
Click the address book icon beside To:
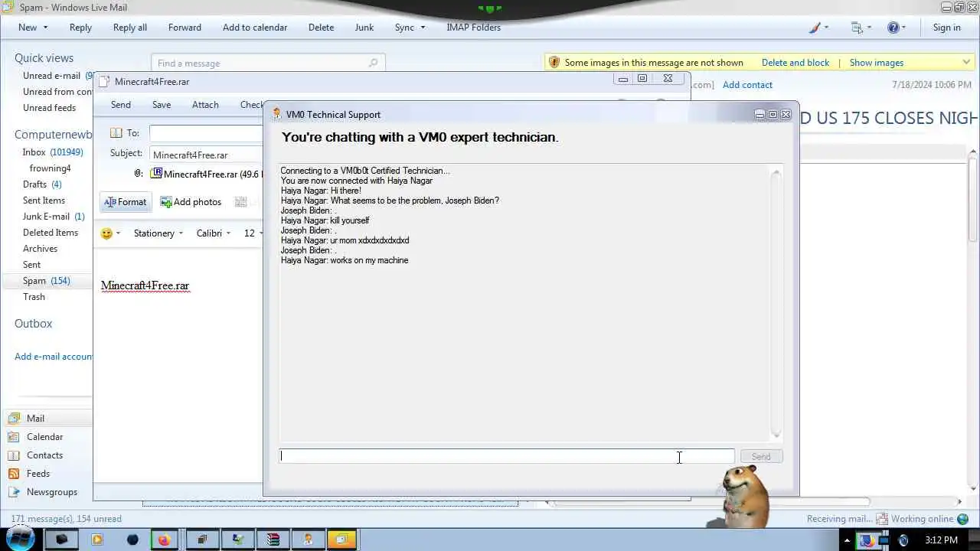coord(116,133)
